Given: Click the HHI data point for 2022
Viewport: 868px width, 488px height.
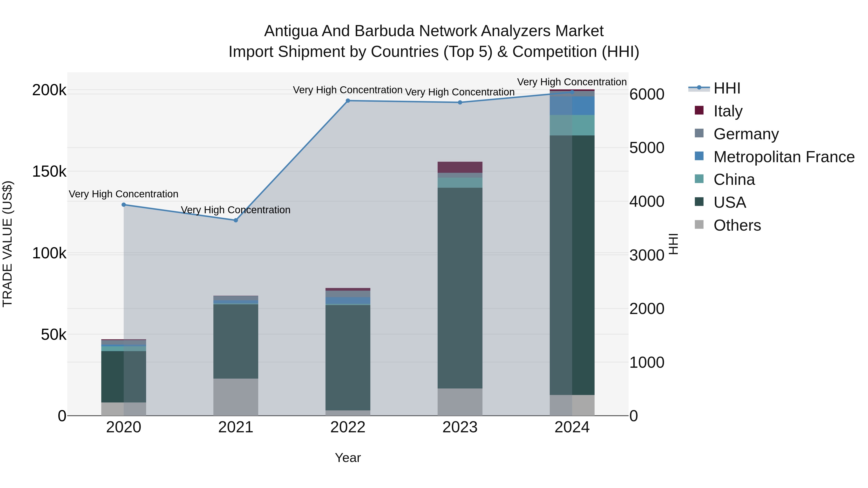Looking at the screenshot, I should [348, 101].
